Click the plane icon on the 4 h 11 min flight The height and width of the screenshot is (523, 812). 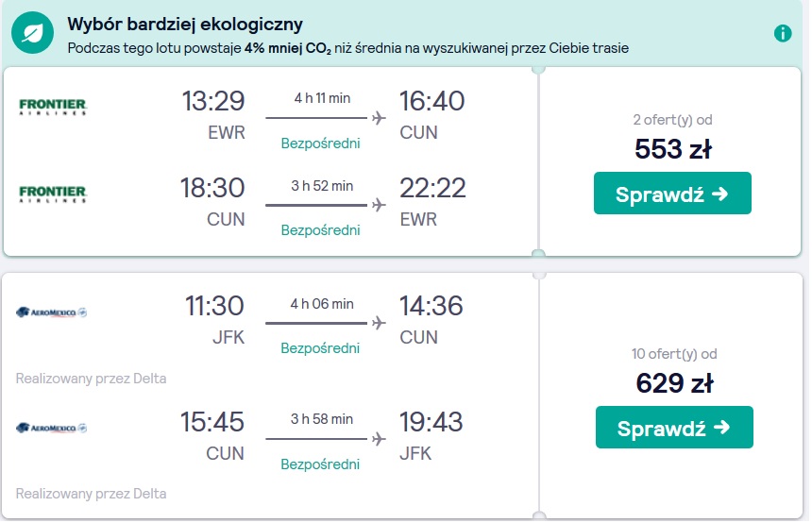point(379,118)
